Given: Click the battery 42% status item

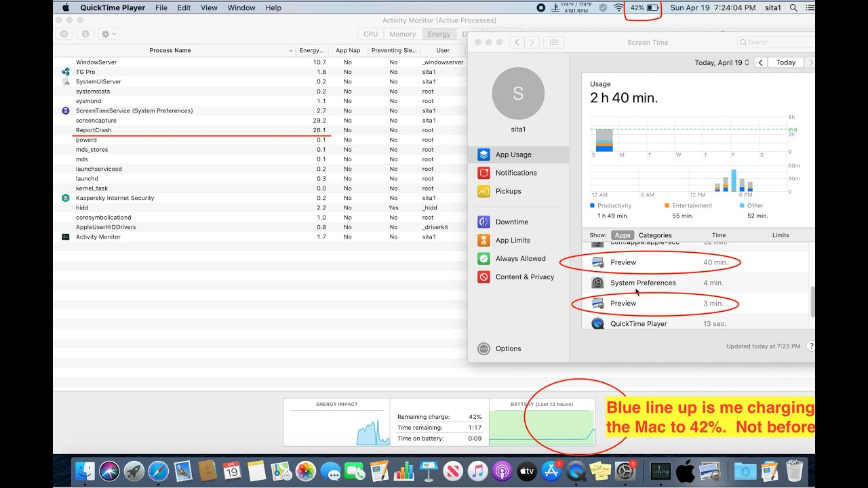Looking at the screenshot, I should 644,7.
